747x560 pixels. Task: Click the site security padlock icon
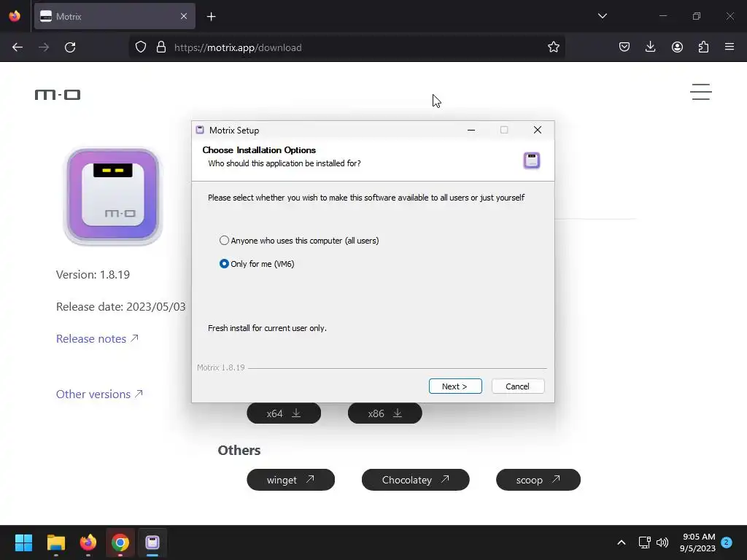[x=161, y=47]
